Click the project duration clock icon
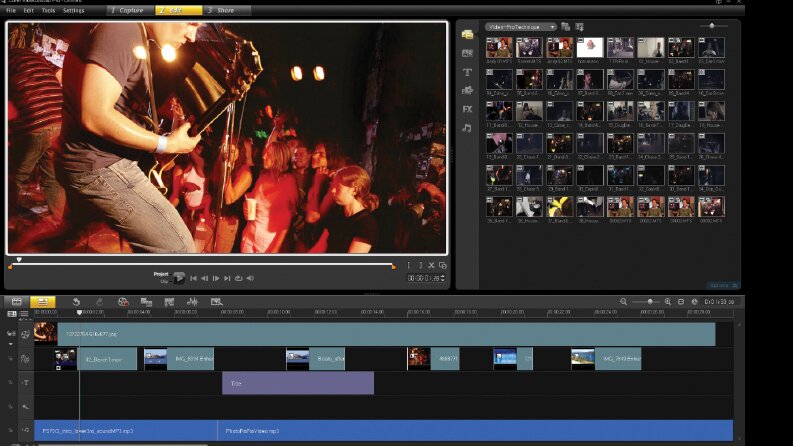Image resolution: width=793 pixels, height=446 pixels. (695, 302)
